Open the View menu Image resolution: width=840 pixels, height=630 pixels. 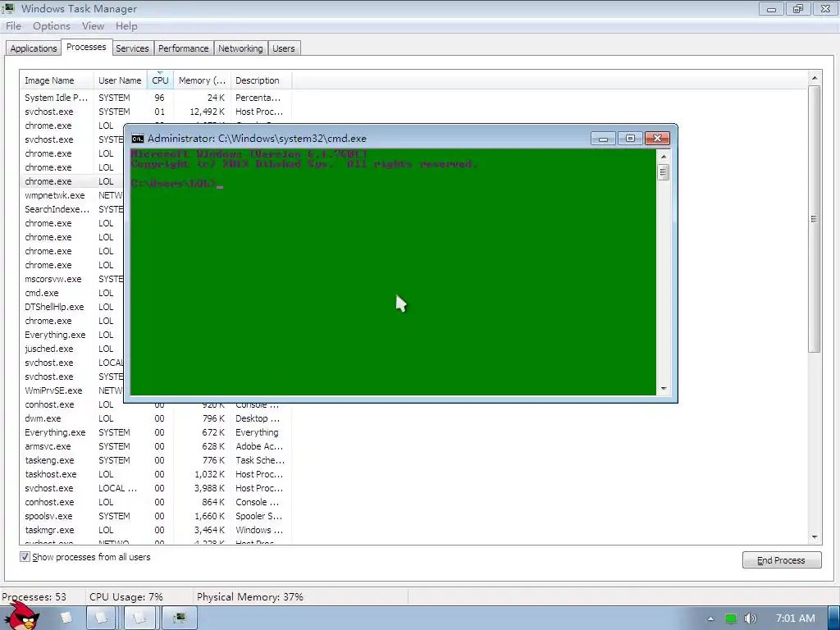pos(93,26)
